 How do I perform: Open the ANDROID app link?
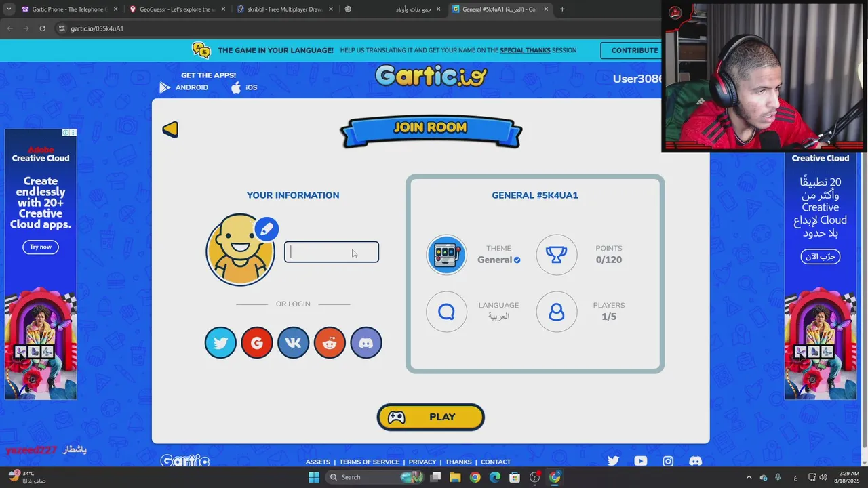[x=184, y=87]
